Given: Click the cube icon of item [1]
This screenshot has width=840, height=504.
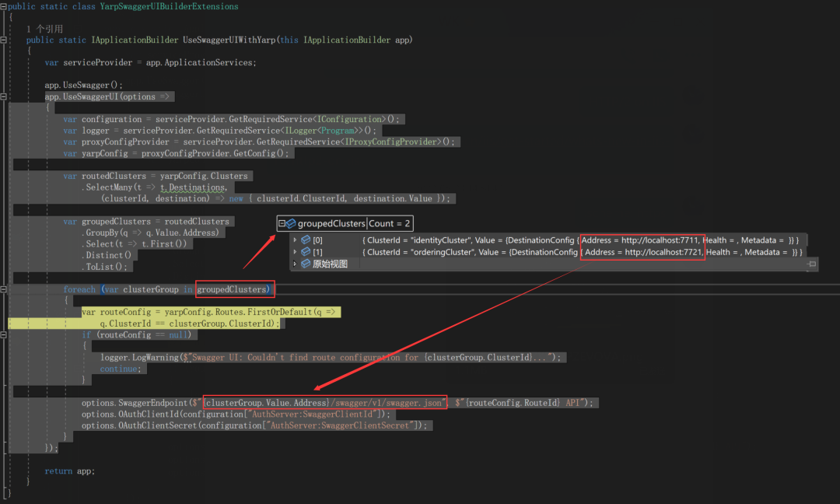Looking at the screenshot, I should (306, 252).
